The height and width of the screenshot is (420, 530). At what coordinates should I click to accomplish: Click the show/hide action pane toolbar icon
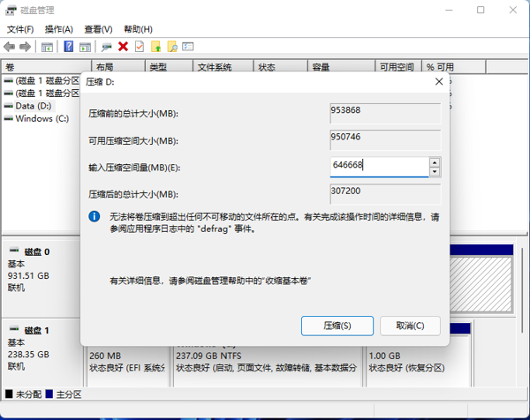85,47
